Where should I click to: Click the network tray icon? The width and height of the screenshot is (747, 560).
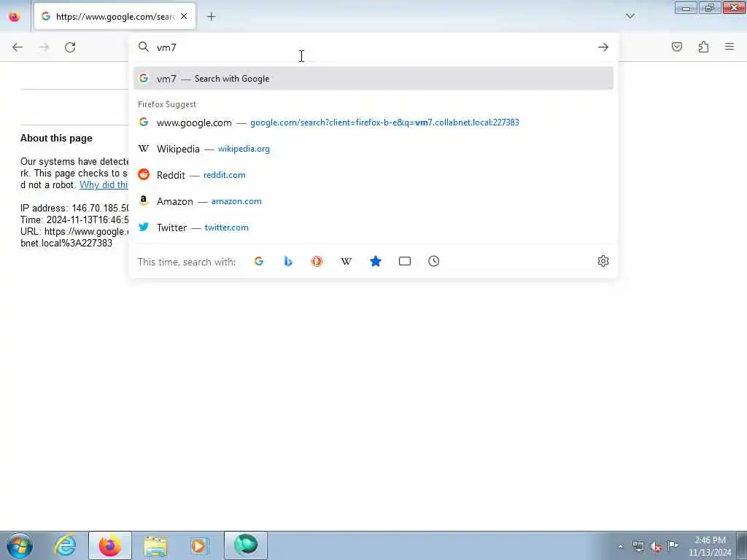pyautogui.click(x=638, y=546)
